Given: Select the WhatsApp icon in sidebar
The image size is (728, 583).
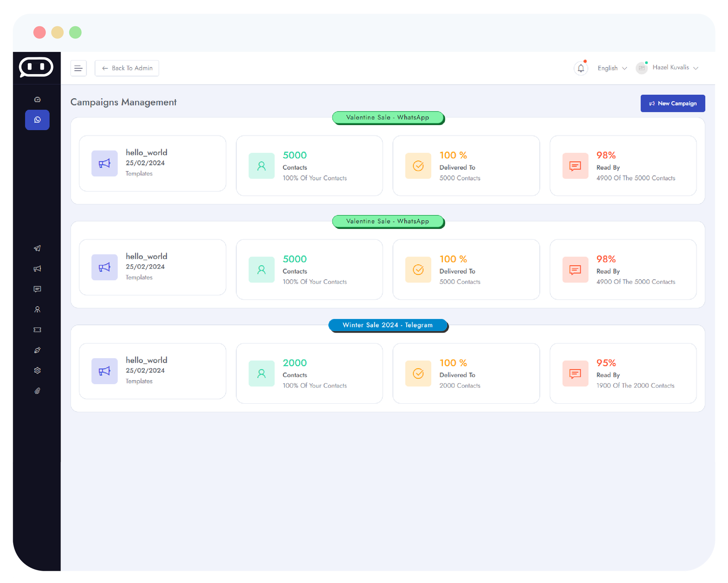Looking at the screenshot, I should (x=37, y=120).
